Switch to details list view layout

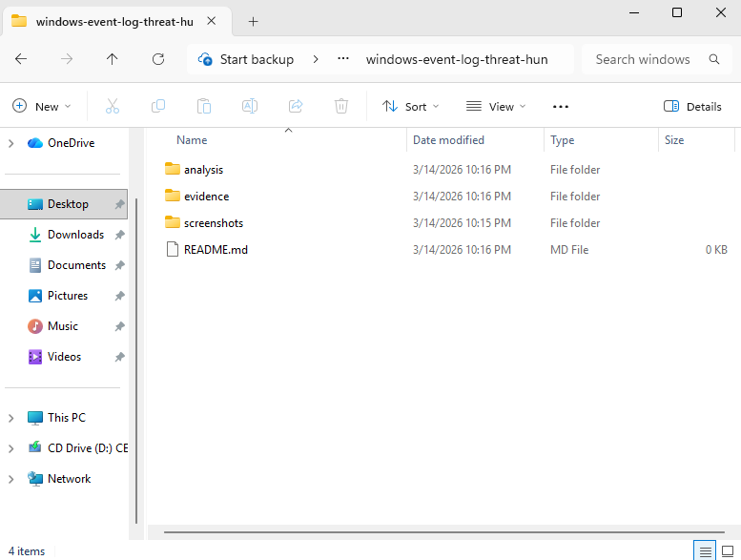705,551
